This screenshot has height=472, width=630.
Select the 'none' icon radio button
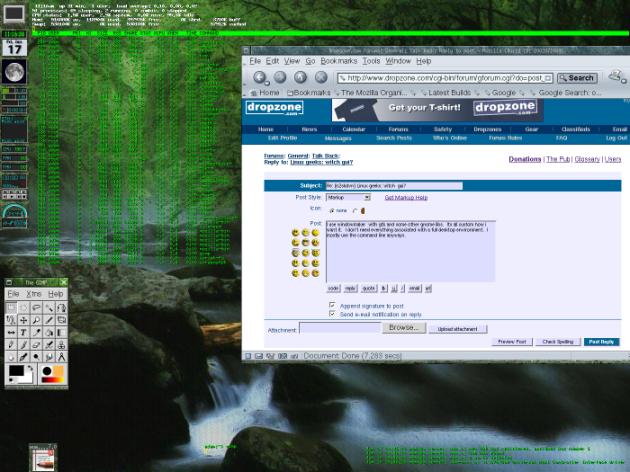point(331,210)
